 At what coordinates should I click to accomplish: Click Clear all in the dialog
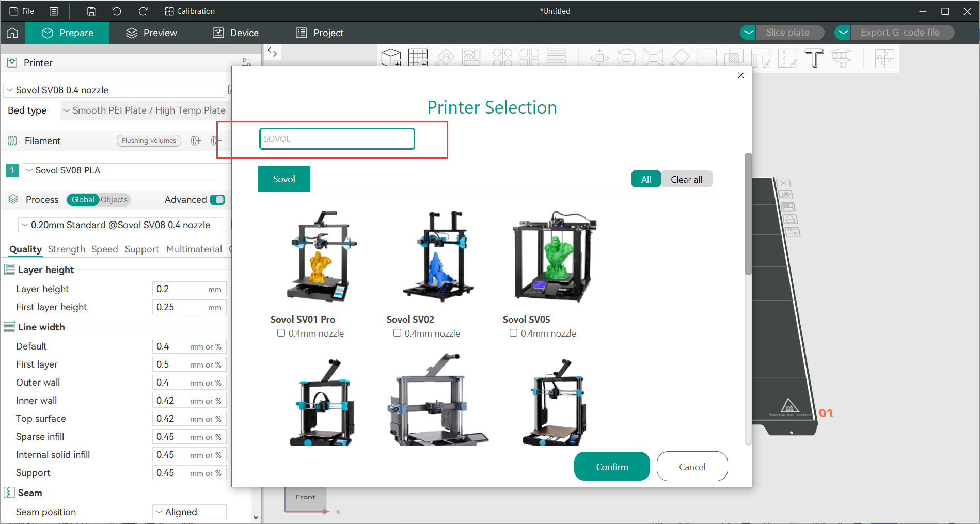tap(686, 179)
